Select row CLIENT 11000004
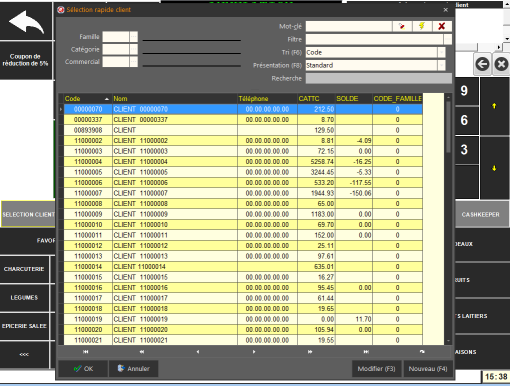This screenshot has height=386, width=510. pos(243,162)
